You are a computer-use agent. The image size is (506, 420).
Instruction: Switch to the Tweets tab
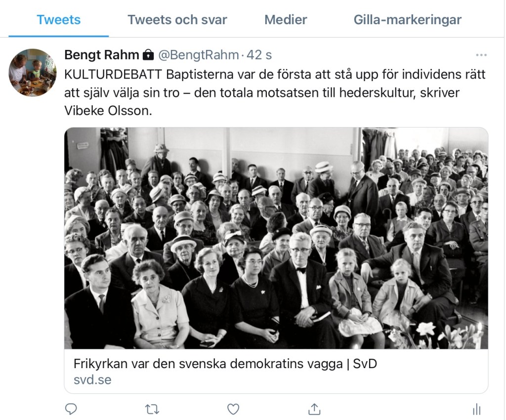[58, 20]
